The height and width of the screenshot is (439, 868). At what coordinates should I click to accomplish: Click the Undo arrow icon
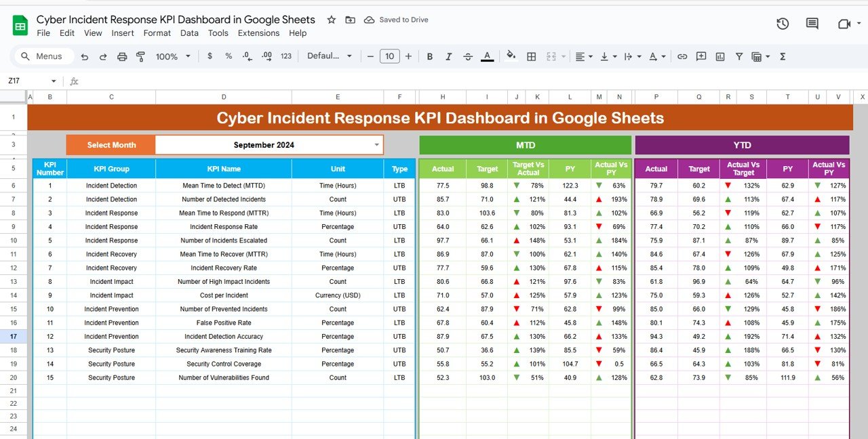point(84,57)
